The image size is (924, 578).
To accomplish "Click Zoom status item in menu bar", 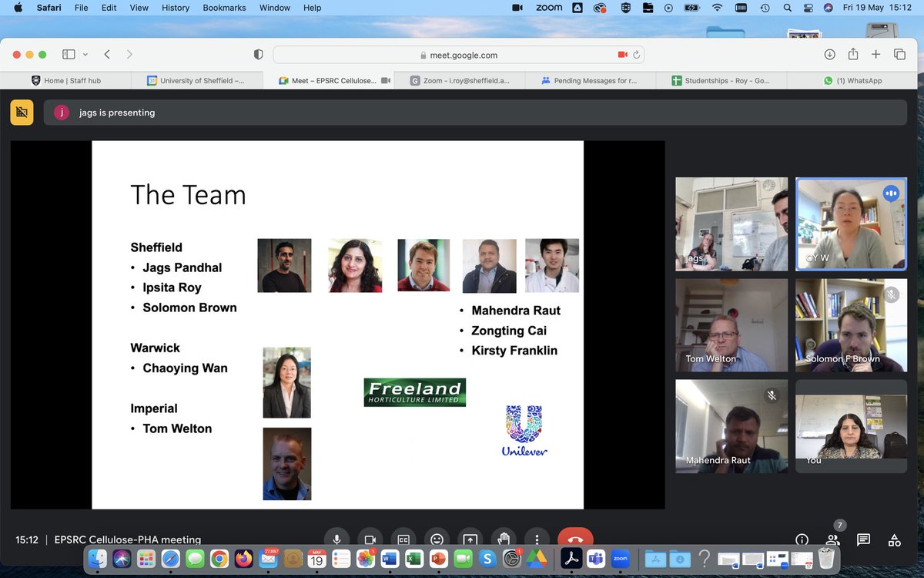I will 549,8.
